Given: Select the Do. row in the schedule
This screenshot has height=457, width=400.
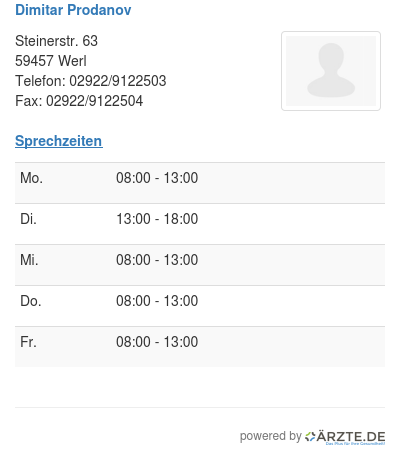Looking at the screenshot, I should (x=200, y=306).
